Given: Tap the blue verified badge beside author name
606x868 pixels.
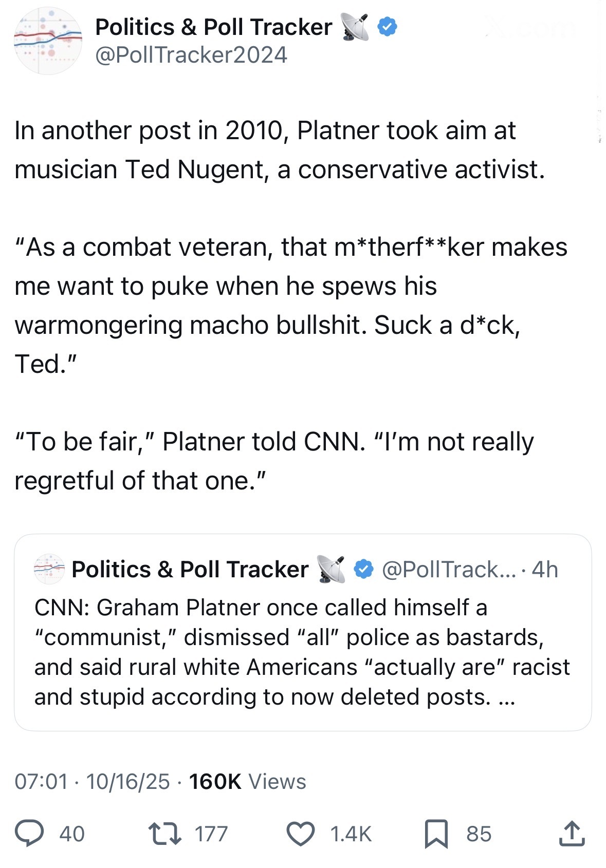Looking at the screenshot, I should (x=387, y=27).
